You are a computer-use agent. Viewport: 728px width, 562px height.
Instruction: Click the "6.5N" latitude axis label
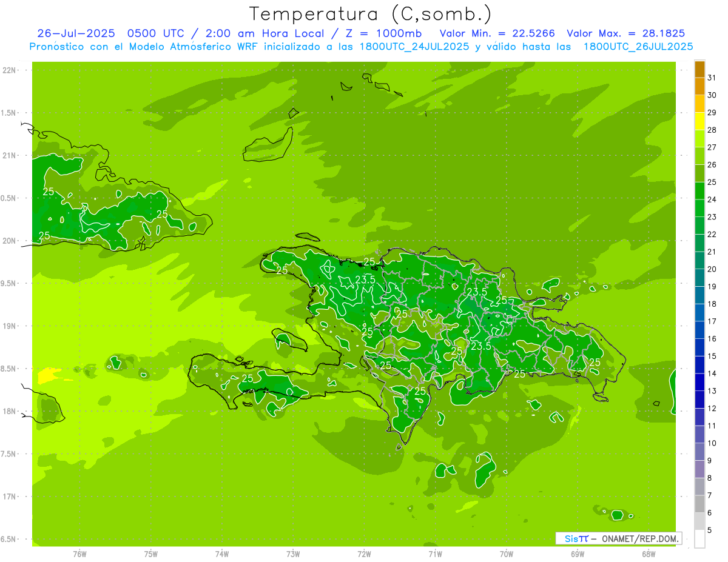(x=10, y=539)
